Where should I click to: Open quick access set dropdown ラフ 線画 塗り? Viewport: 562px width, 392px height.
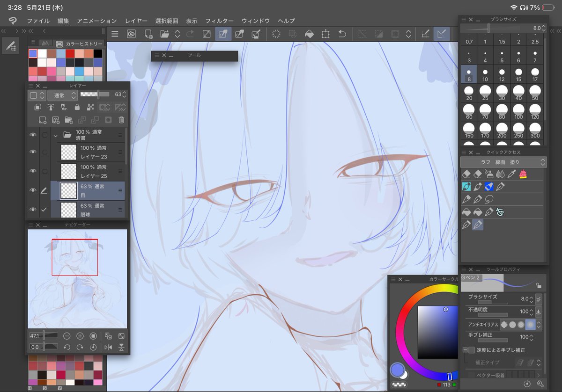pos(503,162)
